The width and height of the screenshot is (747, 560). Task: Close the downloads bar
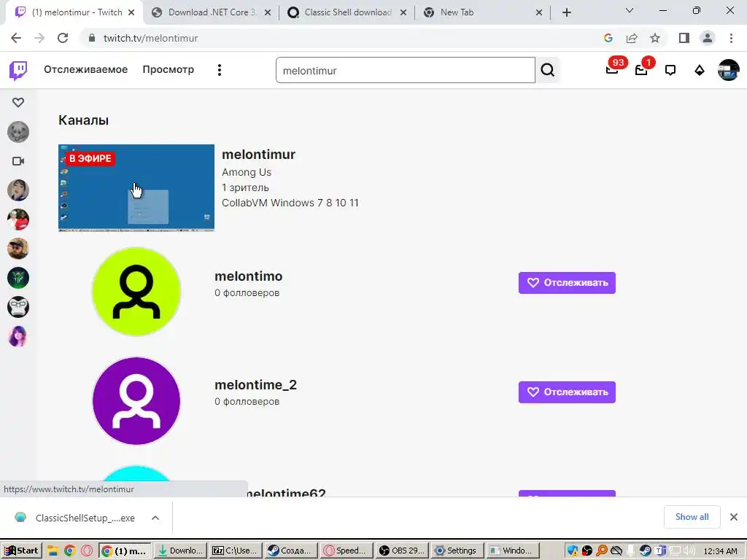click(x=734, y=517)
